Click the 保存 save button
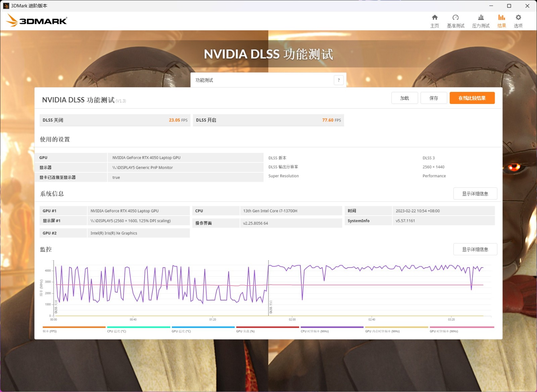This screenshot has width=537, height=392. click(x=434, y=98)
